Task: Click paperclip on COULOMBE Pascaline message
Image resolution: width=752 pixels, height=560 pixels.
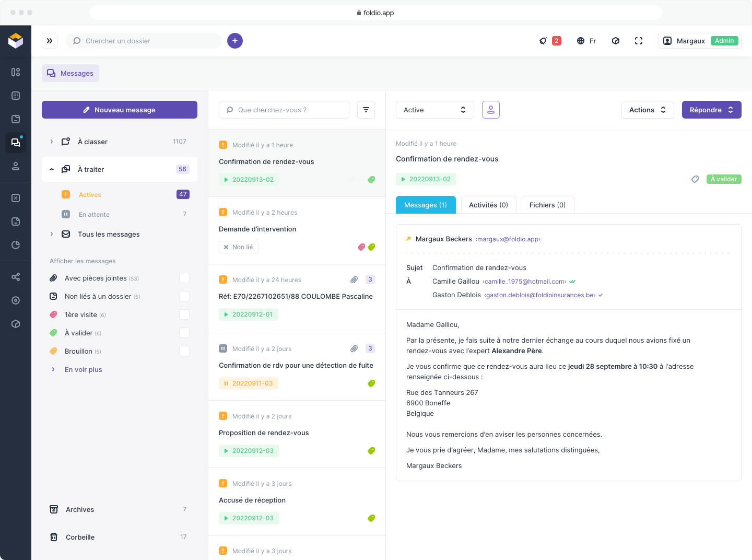Action: tap(354, 279)
